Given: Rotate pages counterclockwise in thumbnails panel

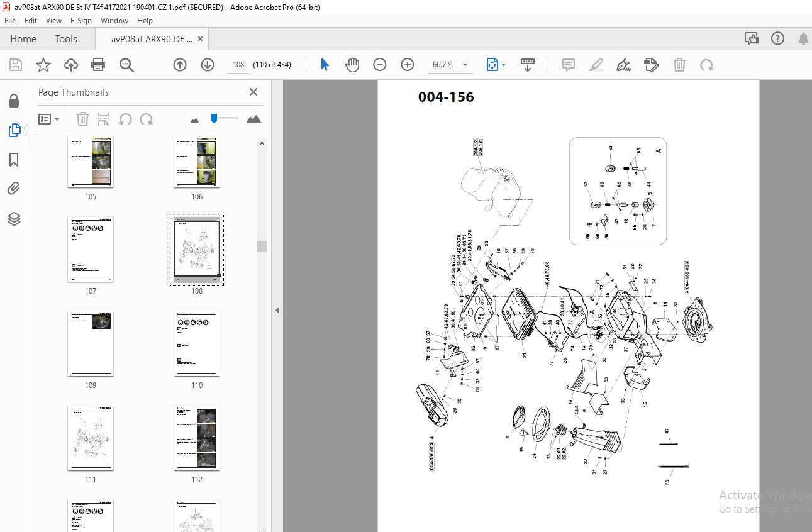Looking at the screenshot, I should click(125, 119).
